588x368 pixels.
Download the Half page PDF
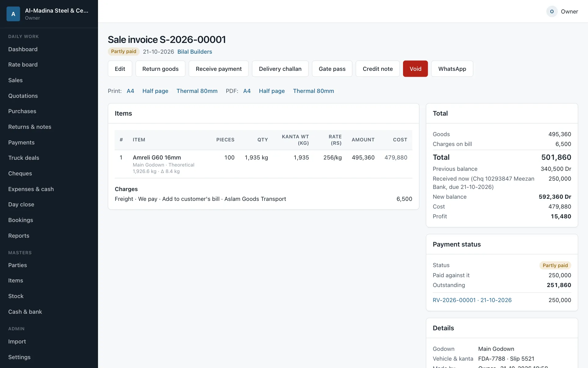272,91
